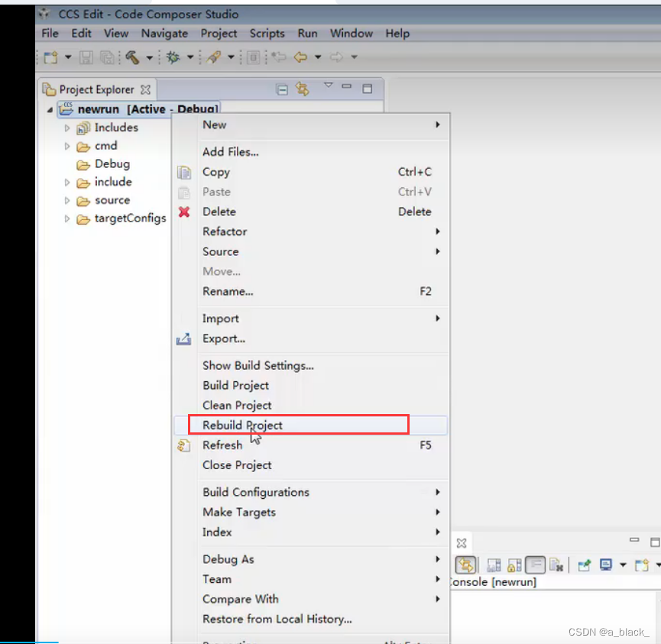Choose Close Project in context menu
This screenshot has height=644, width=661.
coord(310,465)
